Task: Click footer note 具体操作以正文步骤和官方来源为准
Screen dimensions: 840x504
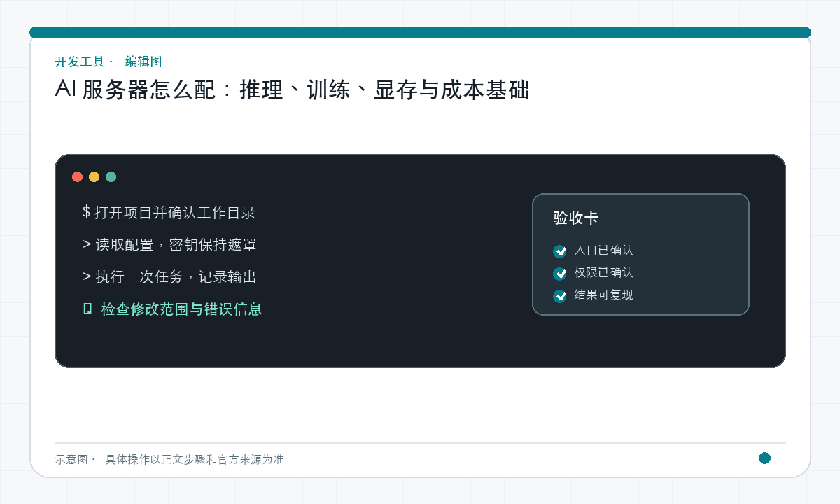Action: tap(195, 459)
